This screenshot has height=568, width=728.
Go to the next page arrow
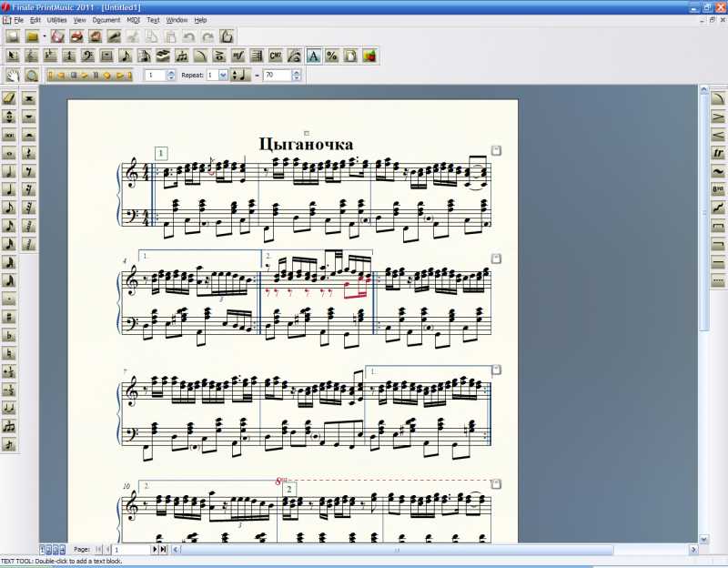pos(155,550)
